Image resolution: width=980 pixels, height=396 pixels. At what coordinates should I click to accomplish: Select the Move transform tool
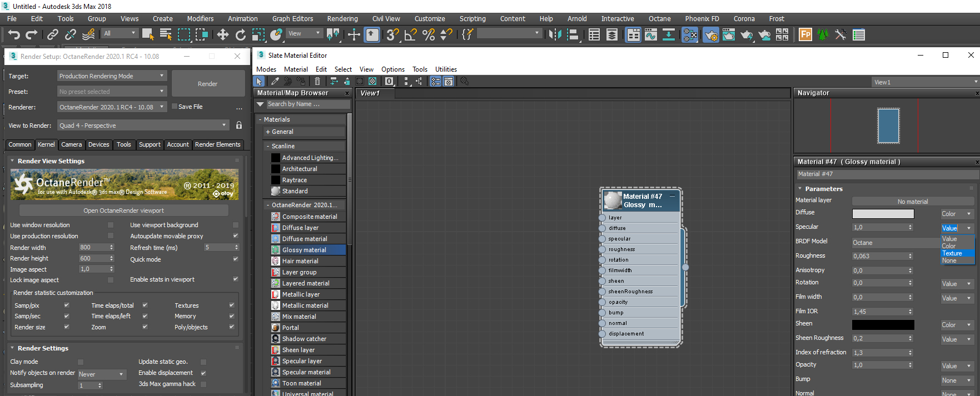point(222,35)
